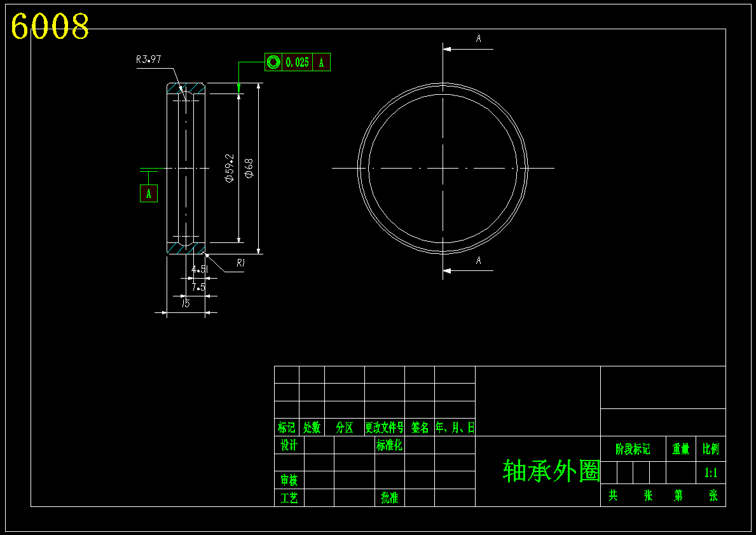This screenshot has width=756, height=535.
Task: Click the 4.51 dimension text
Action: (200, 270)
